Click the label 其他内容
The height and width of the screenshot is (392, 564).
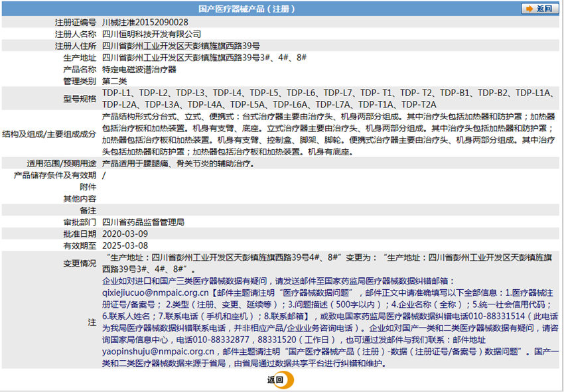pyautogui.click(x=80, y=199)
